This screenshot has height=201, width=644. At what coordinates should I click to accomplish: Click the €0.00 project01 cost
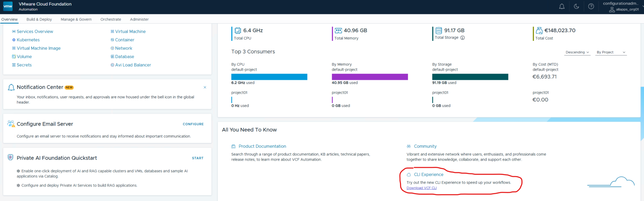tap(540, 100)
